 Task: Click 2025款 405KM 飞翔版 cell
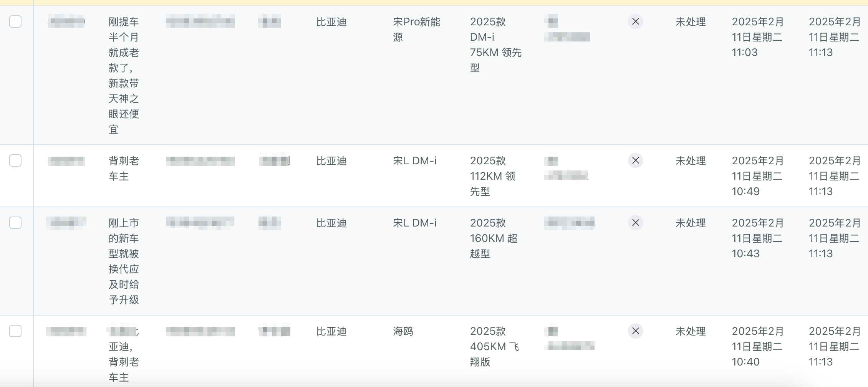pos(495,347)
